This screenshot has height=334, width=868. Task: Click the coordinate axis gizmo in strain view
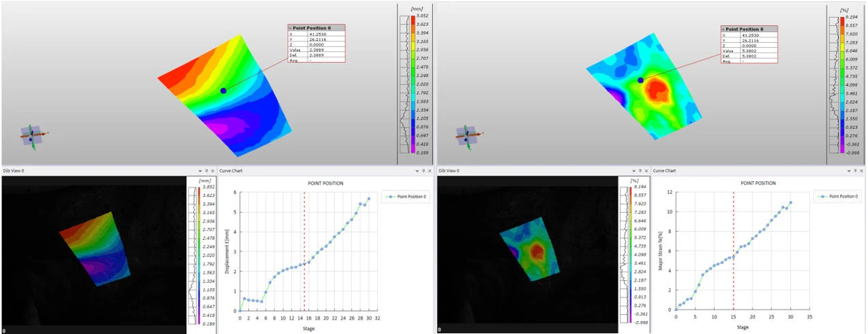point(467,136)
